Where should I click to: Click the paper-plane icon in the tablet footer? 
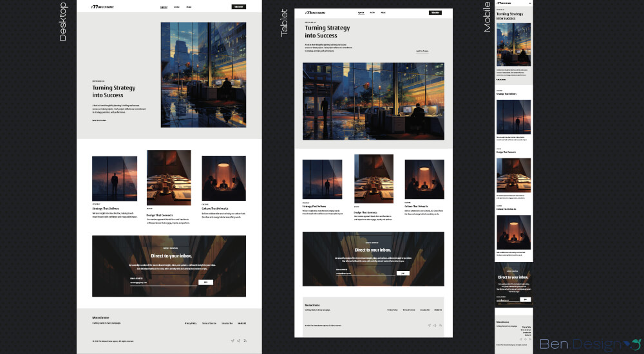(429, 326)
